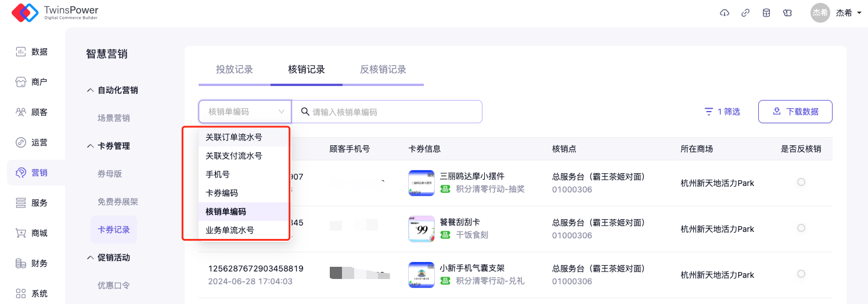868x304 pixels.
Task: Open the 顾客 sidebar section
Action: pyautogui.click(x=32, y=112)
